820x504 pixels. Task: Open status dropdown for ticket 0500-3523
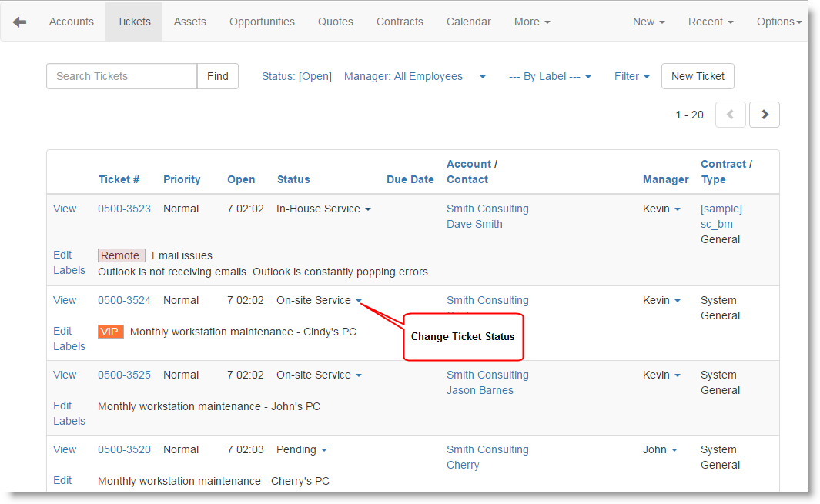pos(367,209)
